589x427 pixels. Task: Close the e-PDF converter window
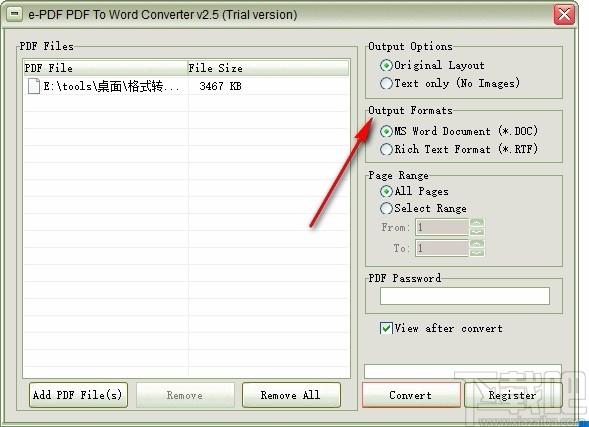564,15
